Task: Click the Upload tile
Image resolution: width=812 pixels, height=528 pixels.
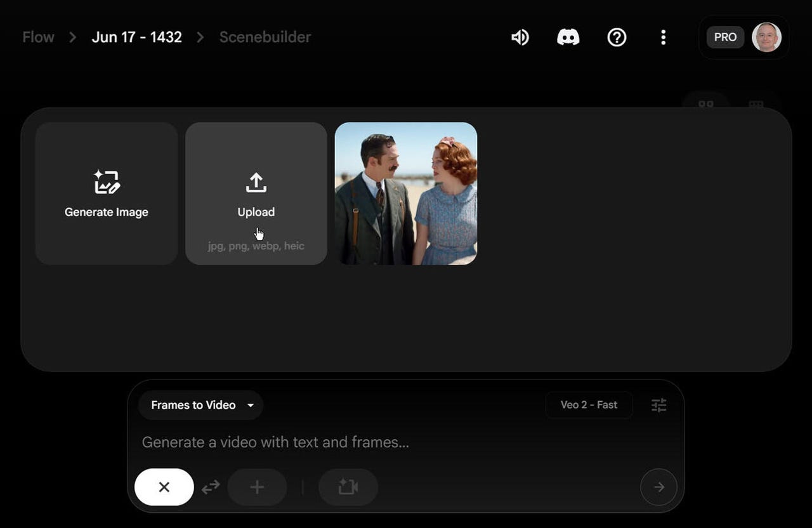Action: 256,194
